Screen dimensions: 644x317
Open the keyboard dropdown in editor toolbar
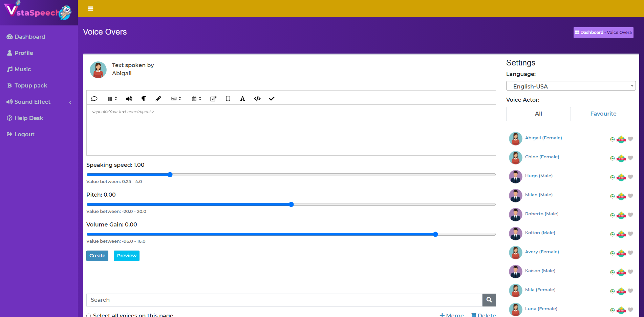(x=176, y=99)
